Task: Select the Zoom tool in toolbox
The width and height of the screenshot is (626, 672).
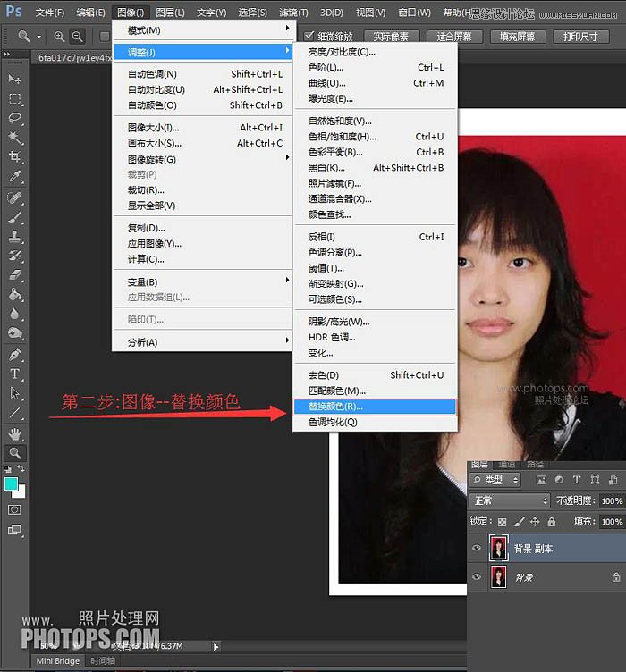Action: pyautogui.click(x=14, y=453)
